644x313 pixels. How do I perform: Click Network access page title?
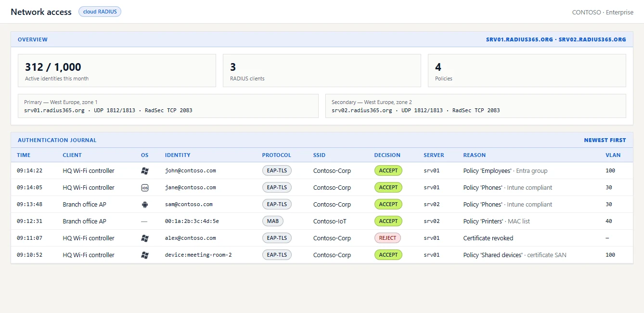click(x=41, y=12)
